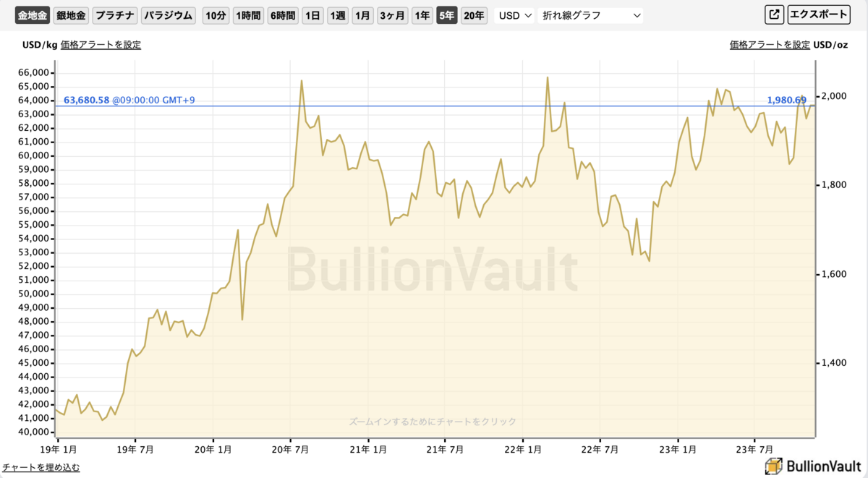Click the 66,000 y-axis label

coord(33,73)
